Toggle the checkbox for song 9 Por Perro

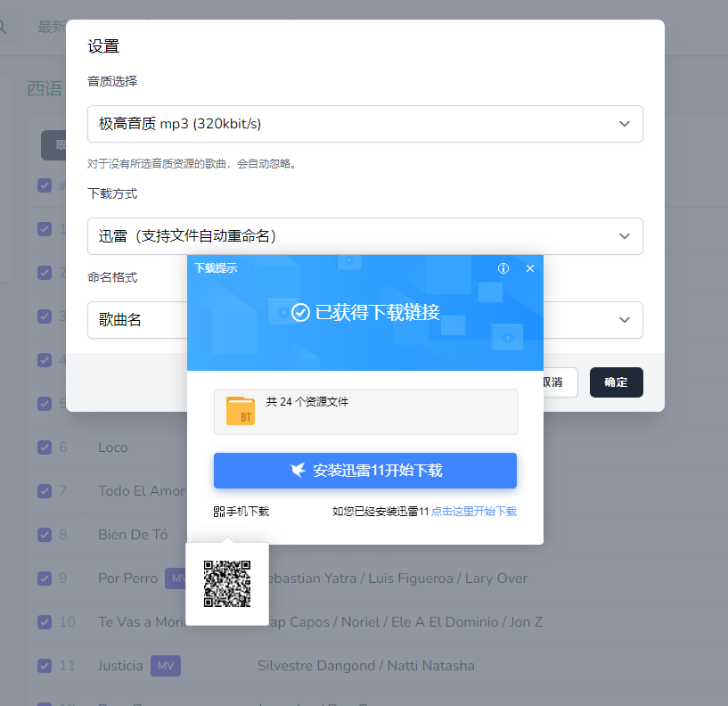(x=45, y=579)
